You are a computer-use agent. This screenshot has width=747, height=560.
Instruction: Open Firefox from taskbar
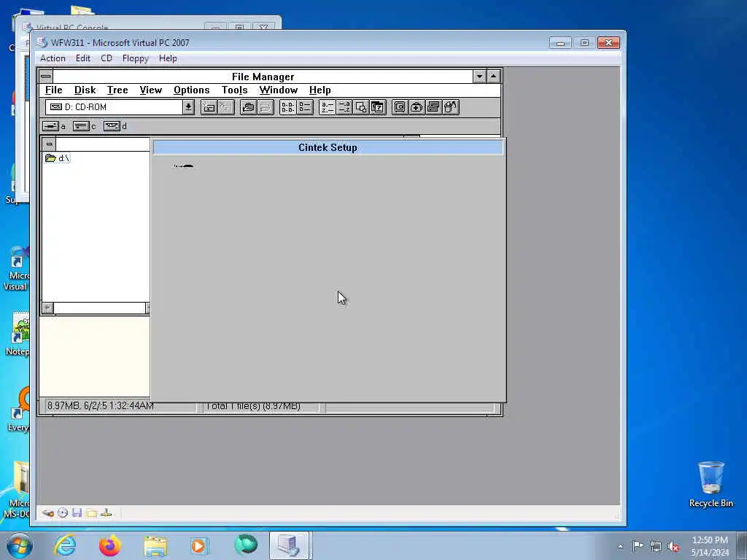(x=109, y=545)
